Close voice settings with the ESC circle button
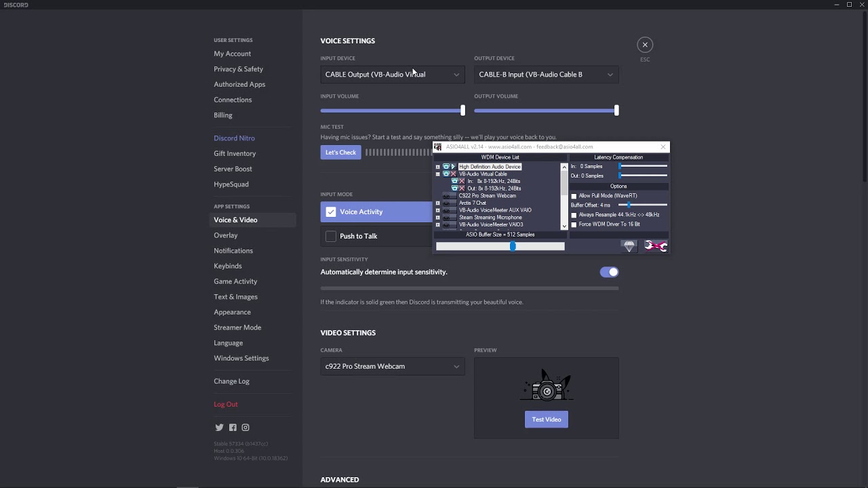 point(645,45)
